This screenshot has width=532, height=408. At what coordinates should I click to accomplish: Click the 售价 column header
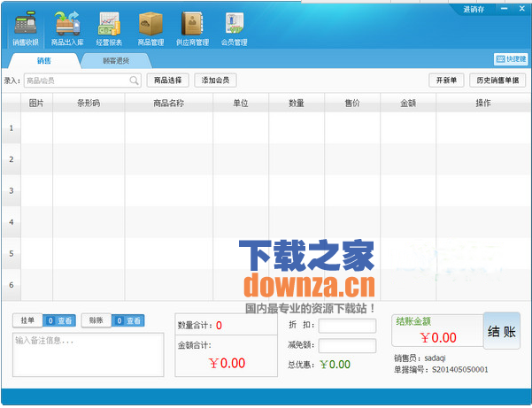pos(352,103)
